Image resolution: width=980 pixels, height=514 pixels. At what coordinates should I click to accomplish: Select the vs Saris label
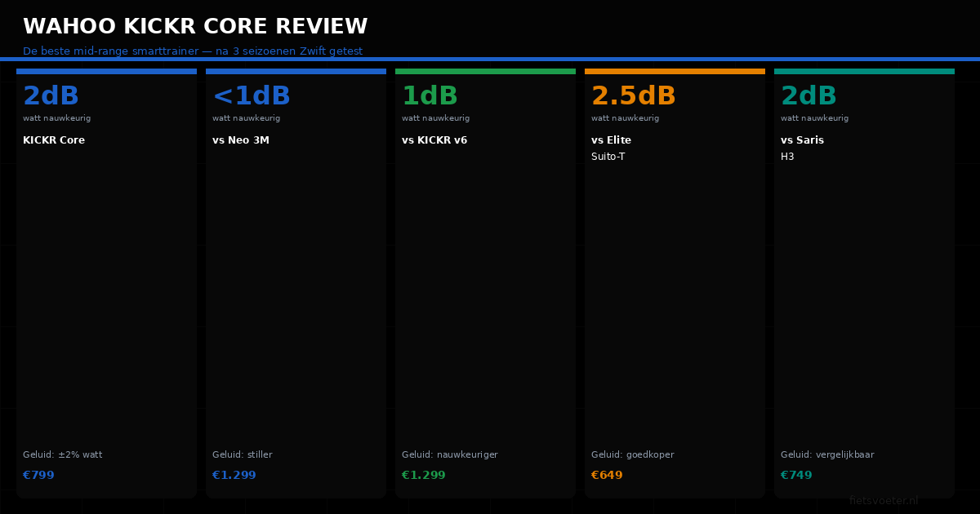click(x=802, y=140)
